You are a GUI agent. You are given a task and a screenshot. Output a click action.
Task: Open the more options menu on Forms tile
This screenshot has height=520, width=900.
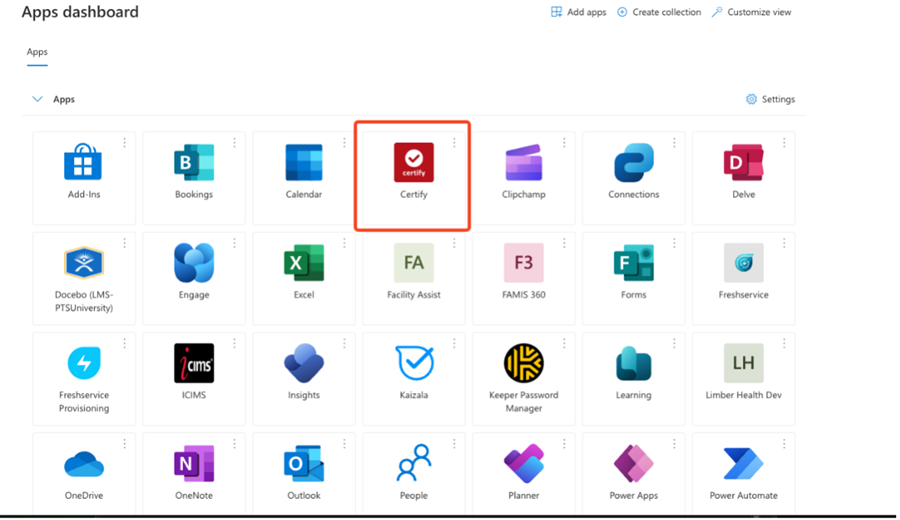(674, 243)
